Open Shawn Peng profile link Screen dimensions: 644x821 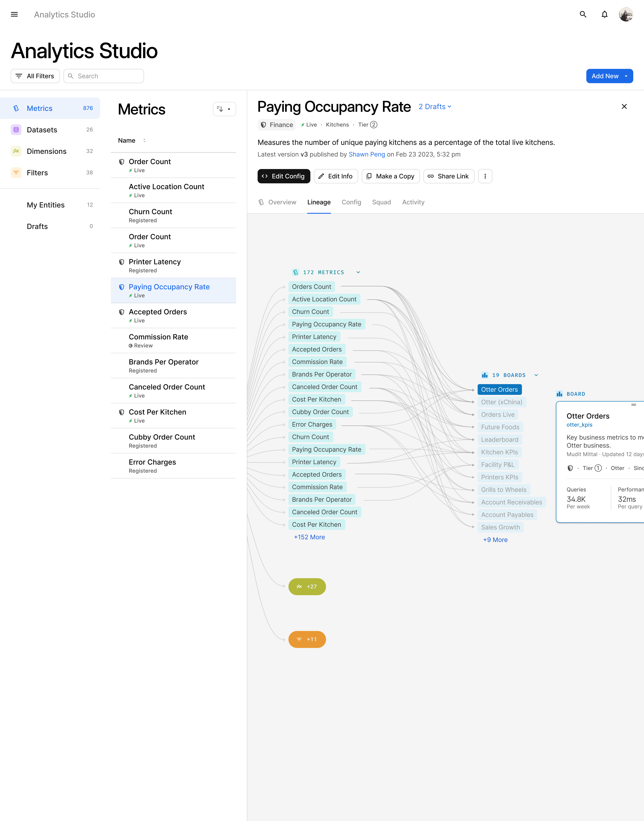(366, 154)
